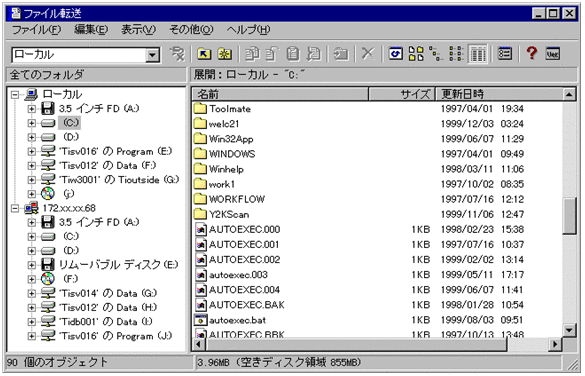The image size is (585, 376).
Task: Open the ファイル(F) menu
Action: [x=36, y=29]
